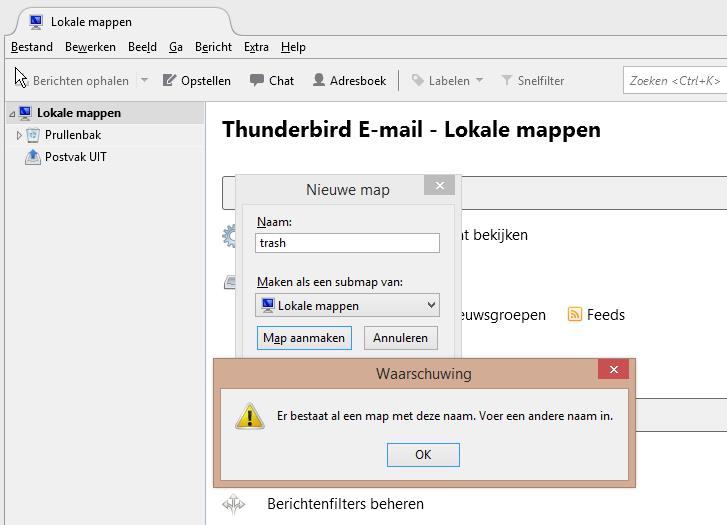Viewport: 727px width, 525px height.
Task: Open the submap parent folder combo box
Action: click(x=347, y=305)
